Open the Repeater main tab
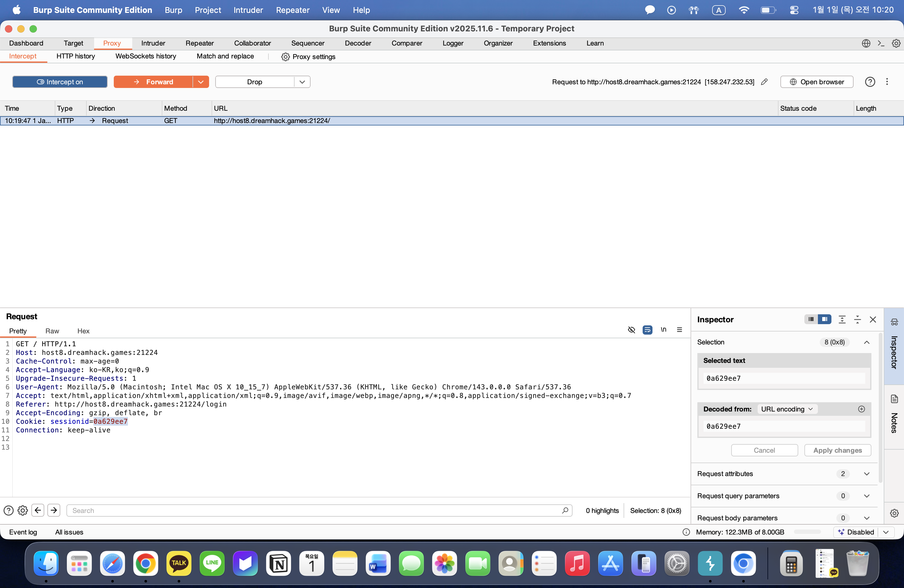This screenshot has height=588, width=904. (200, 43)
